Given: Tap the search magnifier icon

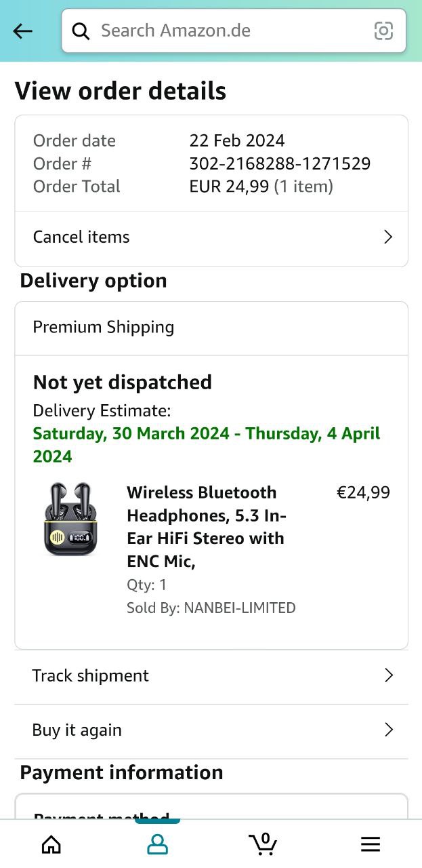Looking at the screenshot, I should pyautogui.click(x=81, y=31).
